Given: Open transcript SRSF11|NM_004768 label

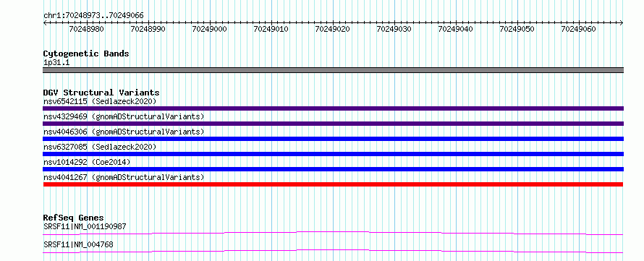Looking at the screenshot, I should point(78,245).
